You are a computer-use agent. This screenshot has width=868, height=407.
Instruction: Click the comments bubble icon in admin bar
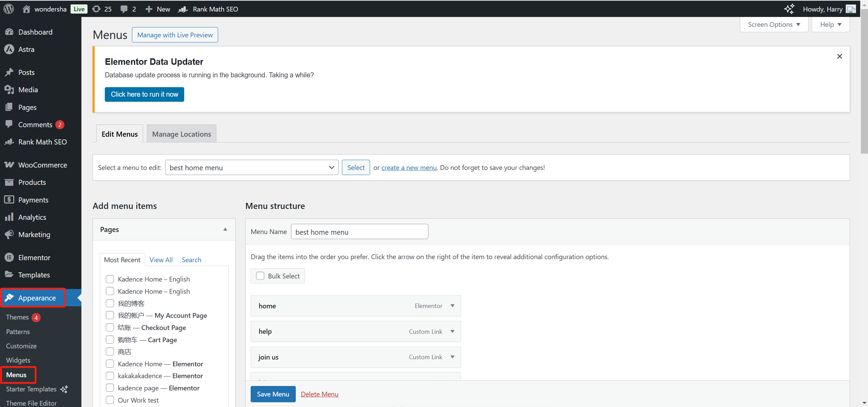[124, 9]
